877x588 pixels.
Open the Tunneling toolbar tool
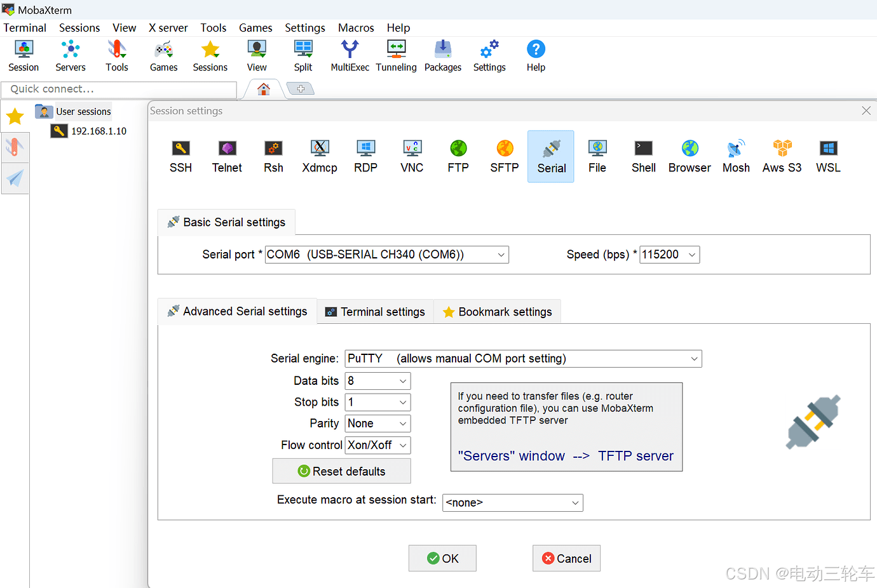[396, 56]
